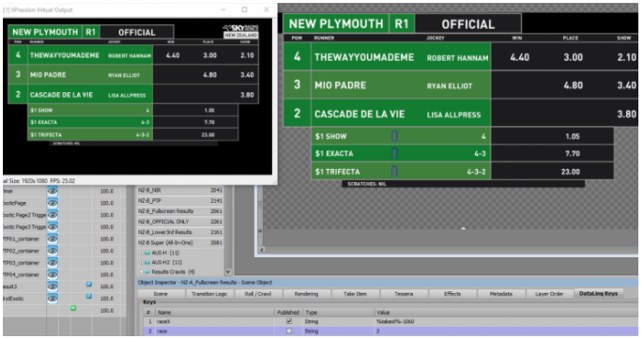Click the Value column header
644x339 pixels.
506,313
